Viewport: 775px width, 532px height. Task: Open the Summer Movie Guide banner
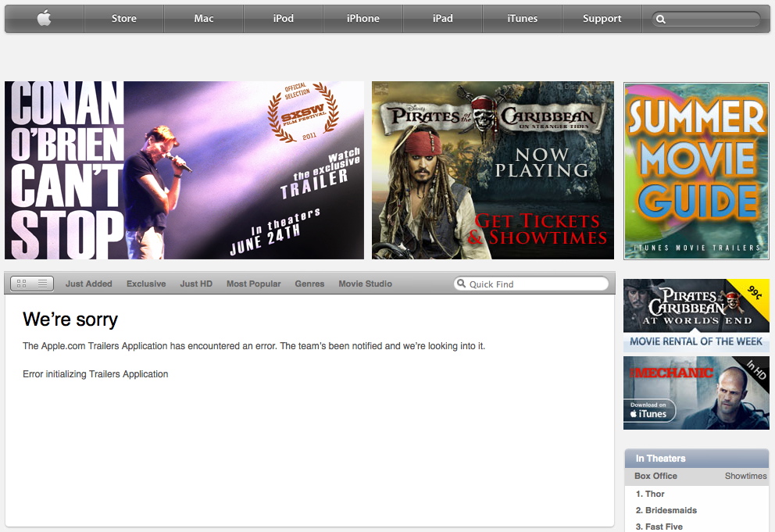[x=696, y=171]
